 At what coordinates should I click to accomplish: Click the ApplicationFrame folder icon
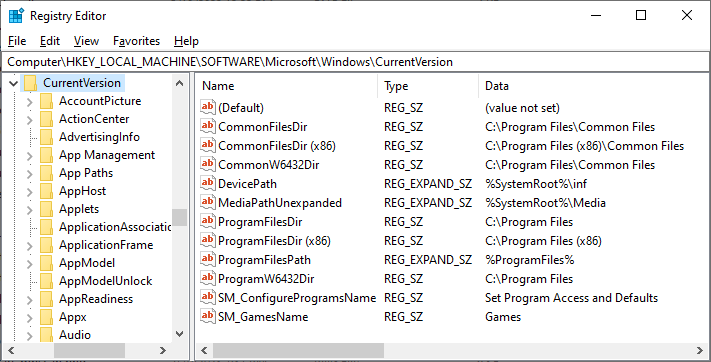[46, 245]
